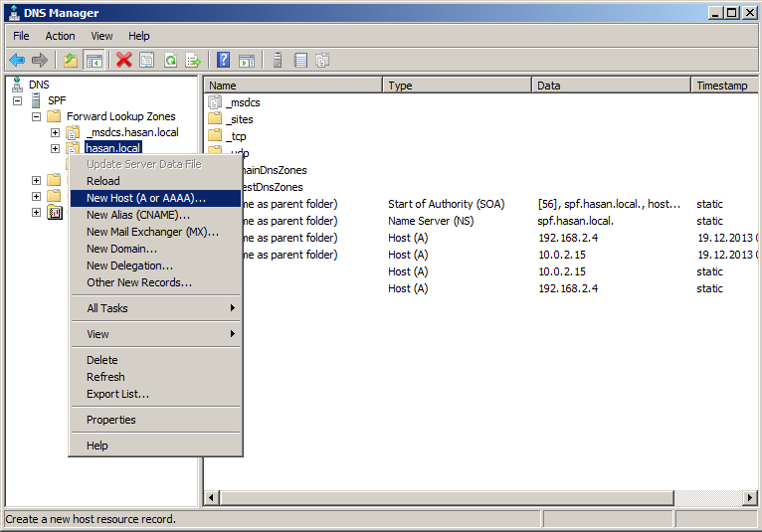Click the SPF server icon in tree
This screenshot has width=762, height=532.
pos(36,100)
